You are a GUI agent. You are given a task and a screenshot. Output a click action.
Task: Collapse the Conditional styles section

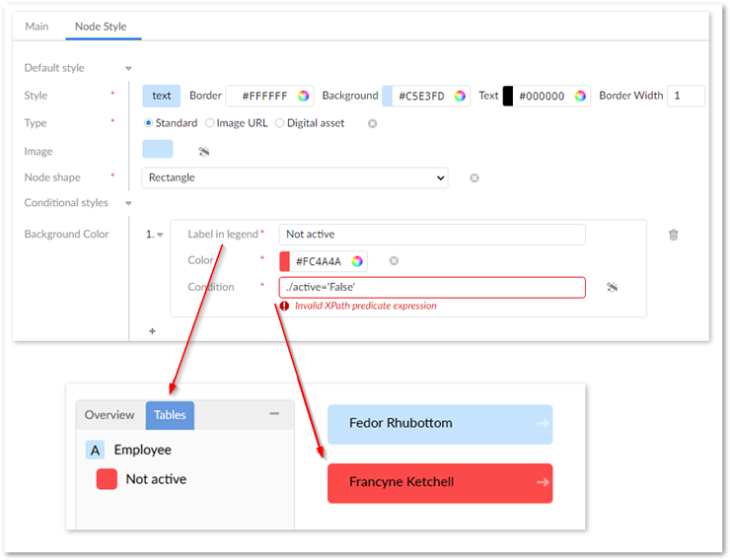(x=128, y=203)
